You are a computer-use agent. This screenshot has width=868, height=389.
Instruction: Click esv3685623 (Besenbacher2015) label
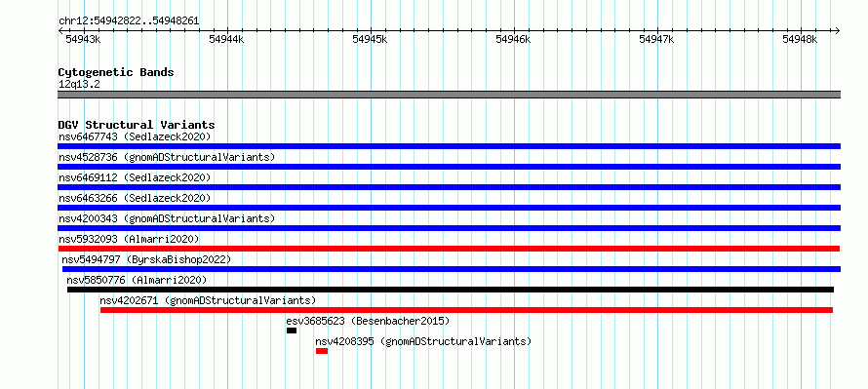coord(368,321)
